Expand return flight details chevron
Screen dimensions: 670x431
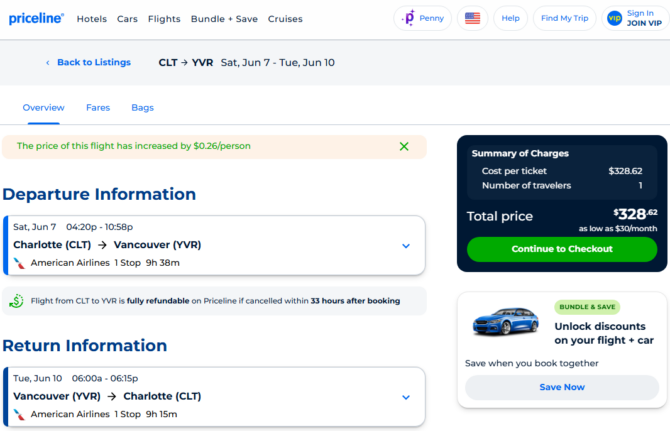point(406,397)
